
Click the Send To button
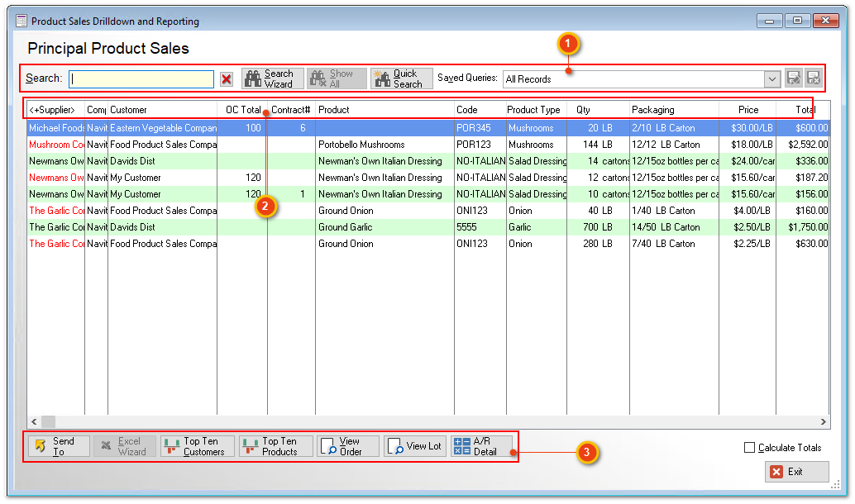pos(59,446)
